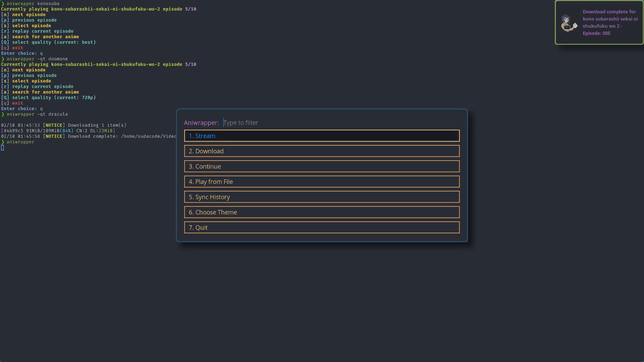644x362 pixels.
Task: Click the anime avatar notification icon
Action: [569, 23]
